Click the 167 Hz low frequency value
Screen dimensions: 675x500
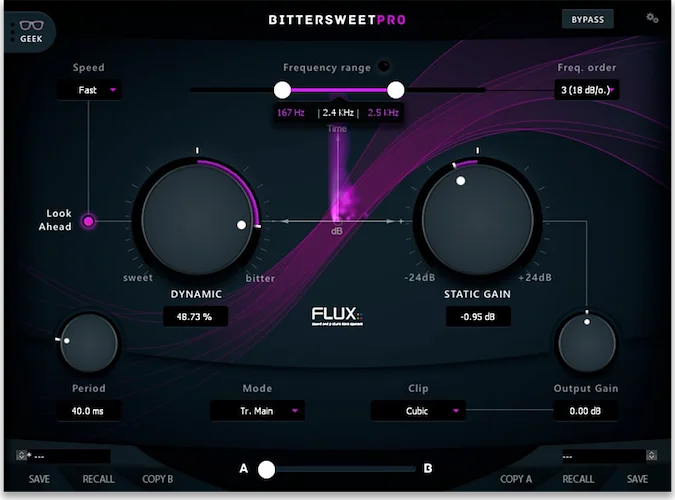point(291,113)
